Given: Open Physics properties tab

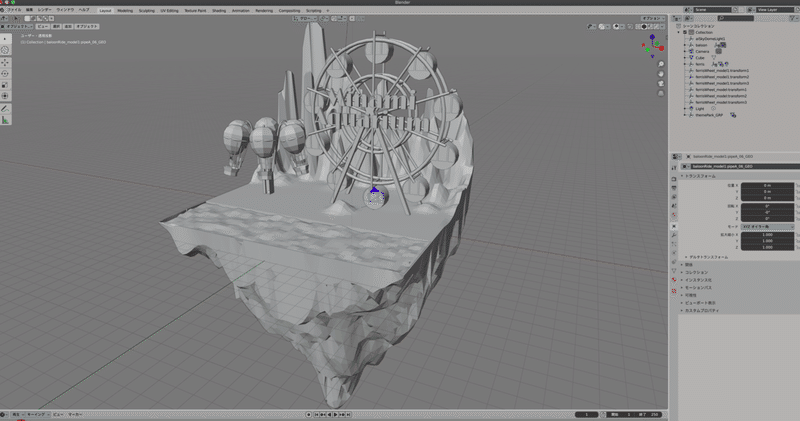Looking at the screenshot, I should [x=674, y=253].
